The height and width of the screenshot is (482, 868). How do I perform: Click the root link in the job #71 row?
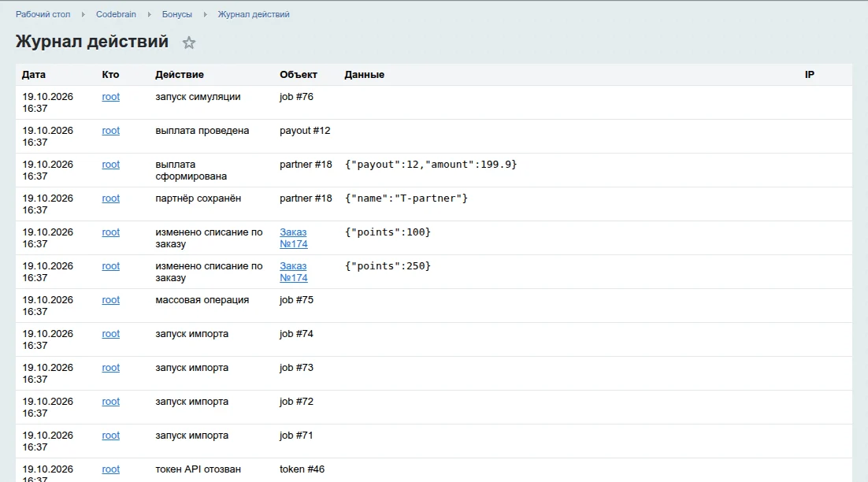click(111, 436)
